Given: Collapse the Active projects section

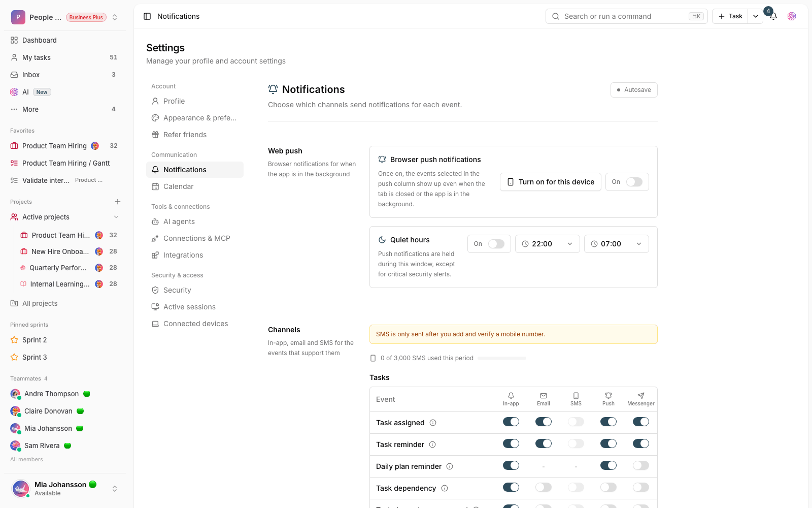Looking at the screenshot, I should (116, 217).
